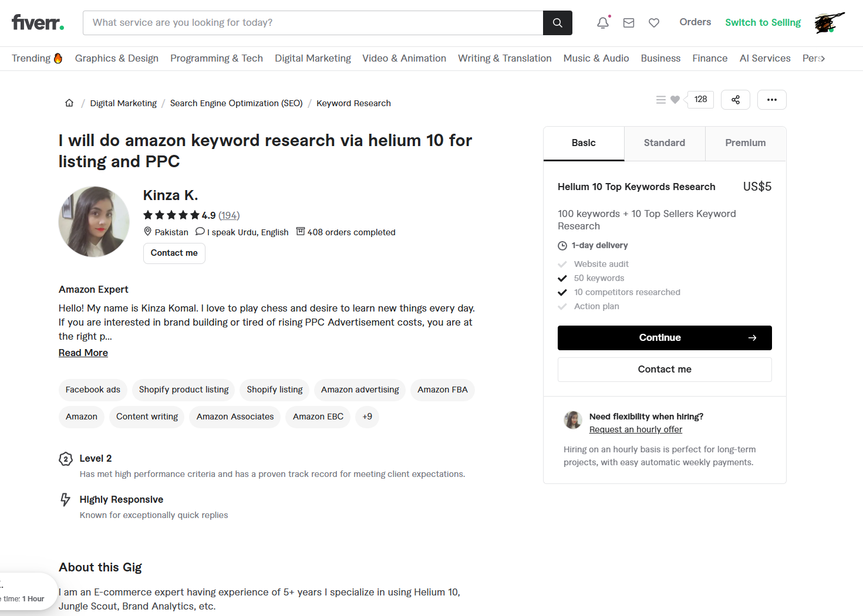This screenshot has height=616, width=863.
Task: Expand the seller description with Read More
Action: click(83, 353)
